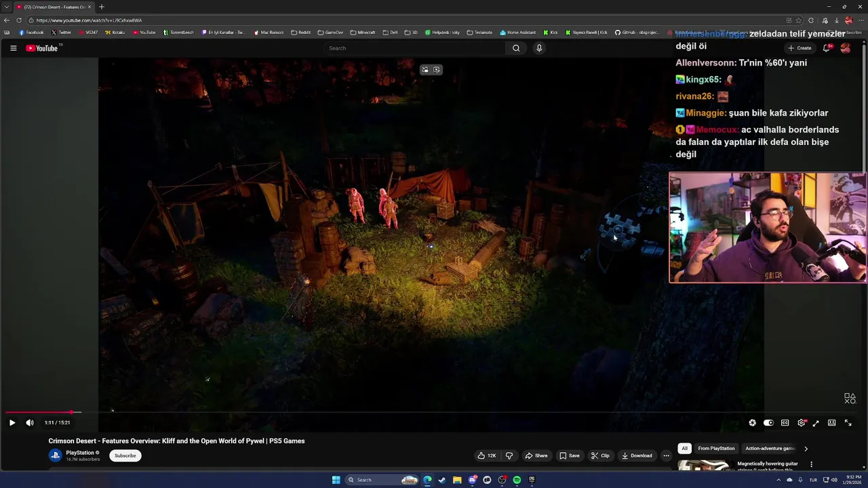Save the video to a playlist
The height and width of the screenshot is (488, 868).
point(569,455)
